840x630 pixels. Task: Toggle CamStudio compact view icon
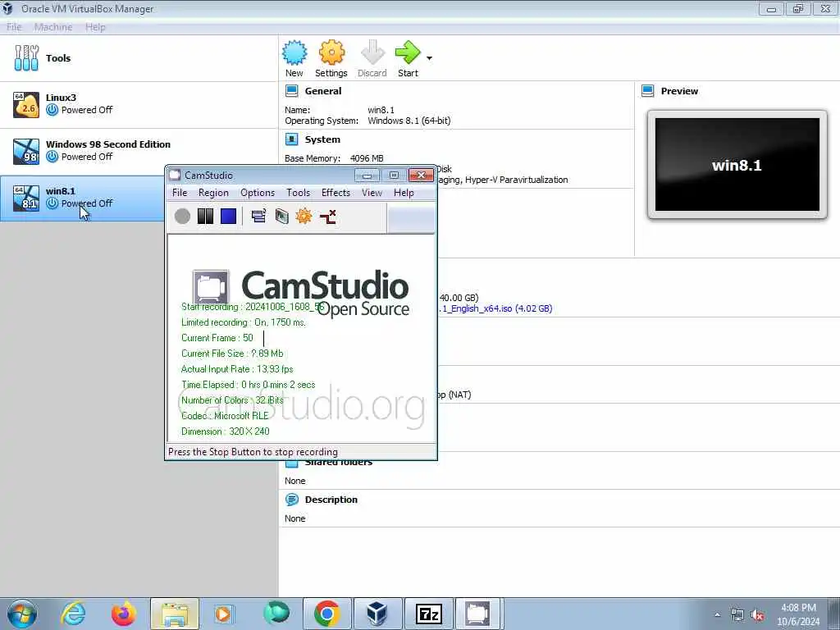258,216
